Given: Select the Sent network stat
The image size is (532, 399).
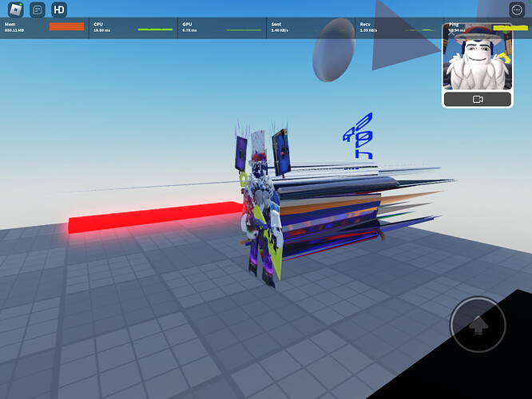Looking at the screenshot, I should click(311, 27).
